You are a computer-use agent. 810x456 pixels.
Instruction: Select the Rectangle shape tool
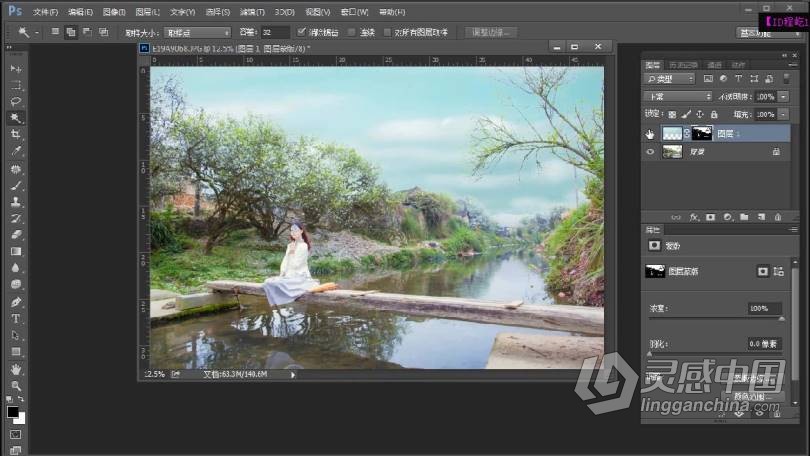tap(15, 352)
